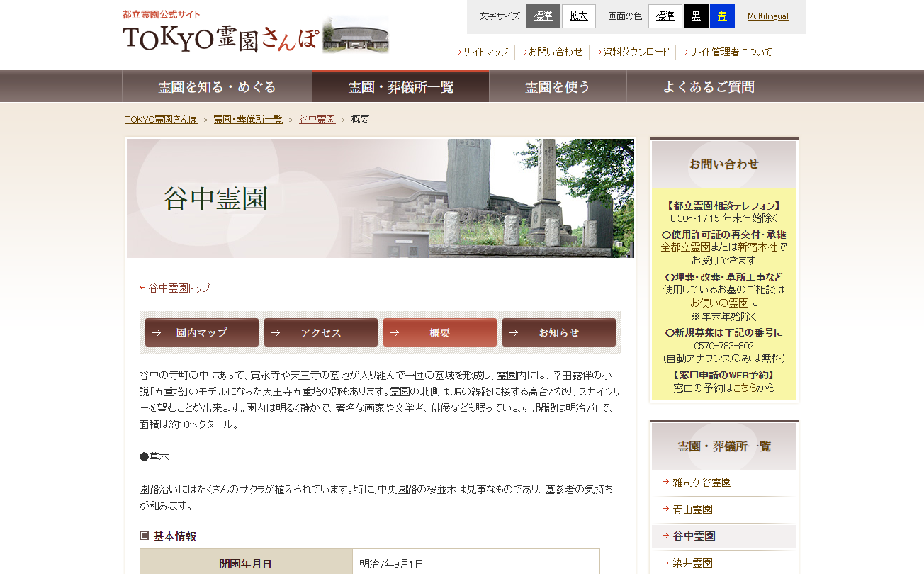The height and width of the screenshot is (574, 924).
Task: Open the 霊園を知る・めぐる menu
Action: point(217,87)
